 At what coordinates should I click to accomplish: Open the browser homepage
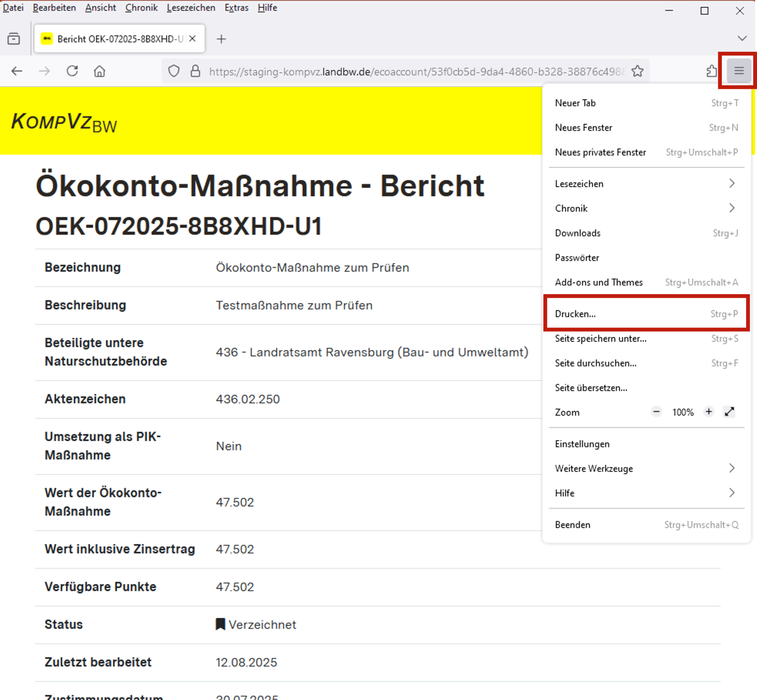click(99, 71)
